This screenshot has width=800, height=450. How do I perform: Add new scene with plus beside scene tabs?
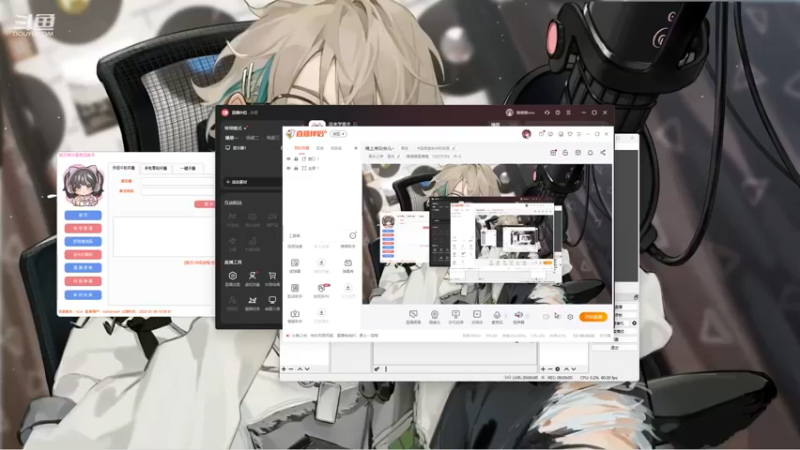point(356,148)
